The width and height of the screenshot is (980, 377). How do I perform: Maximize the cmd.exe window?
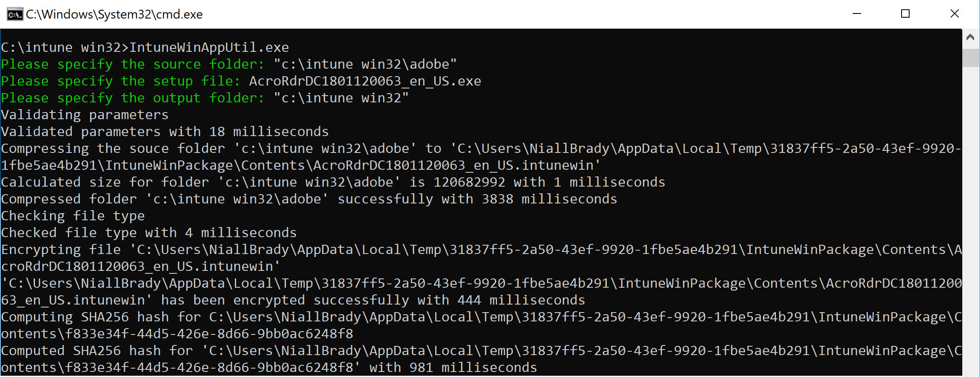(905, 14)
